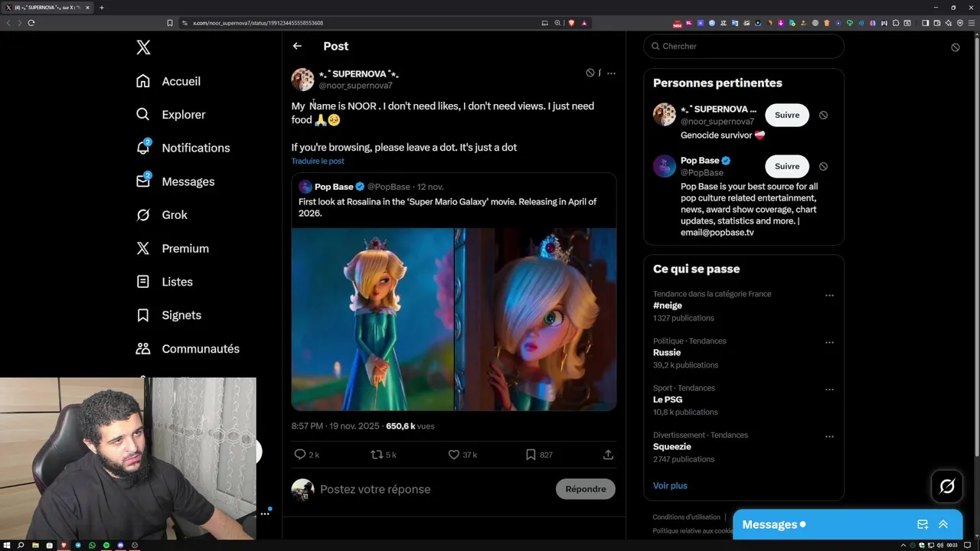Image resolution: width=980 pixels, height=551 pixels.
Task: Click the browser back button
Action: pyautogui.click(x=8, y=23)
